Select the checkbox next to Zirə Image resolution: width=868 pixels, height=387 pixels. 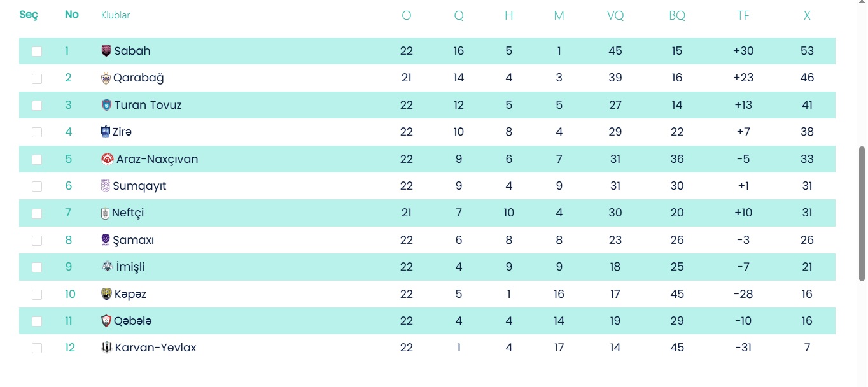tap(37, 132)
